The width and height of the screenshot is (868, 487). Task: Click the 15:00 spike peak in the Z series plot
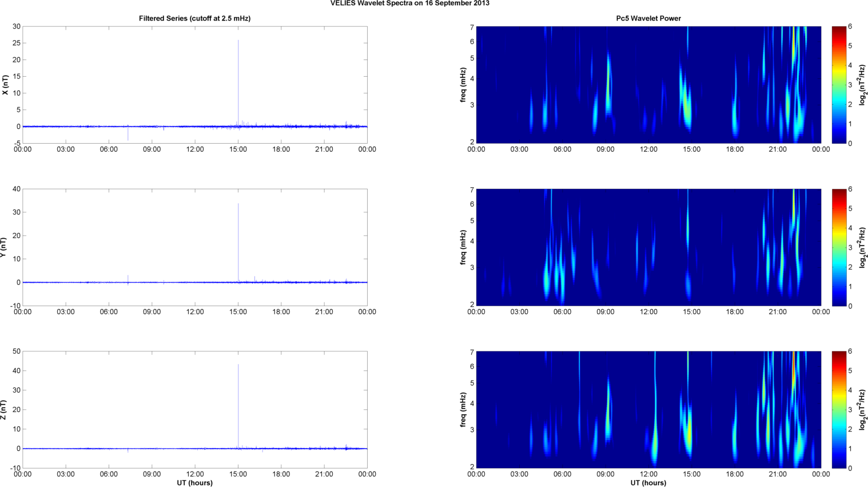pyautogui.click(x=238, y=365)
